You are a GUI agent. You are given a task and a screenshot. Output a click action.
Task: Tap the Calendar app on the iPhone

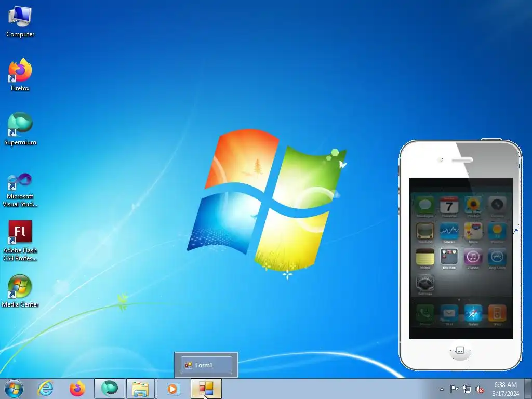click(449, 206)
